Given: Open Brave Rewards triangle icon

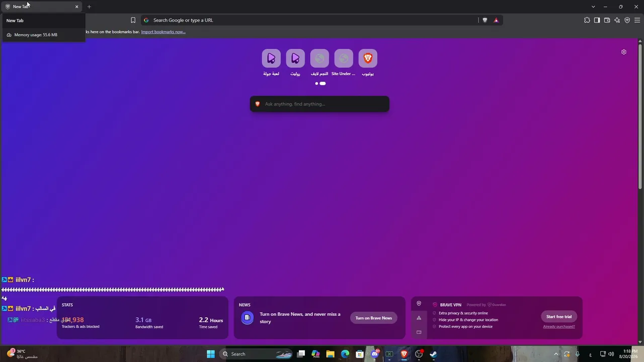Looking at the screenshot, I should (496, 20).
